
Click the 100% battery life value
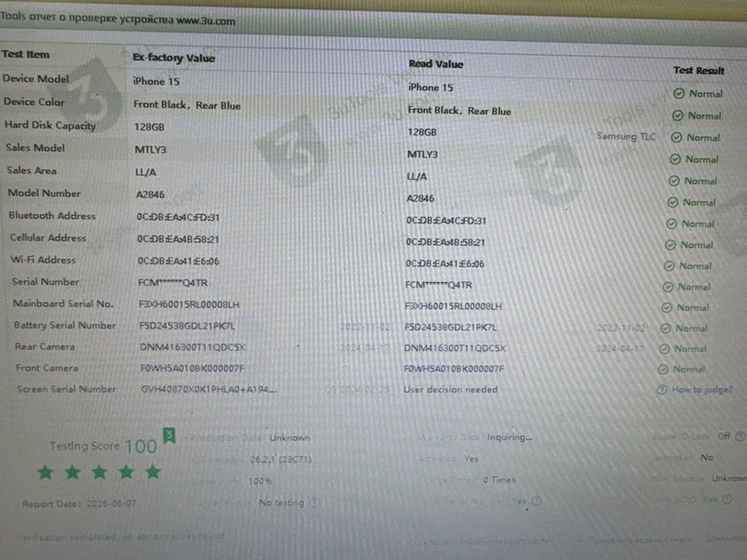(260, 481)
